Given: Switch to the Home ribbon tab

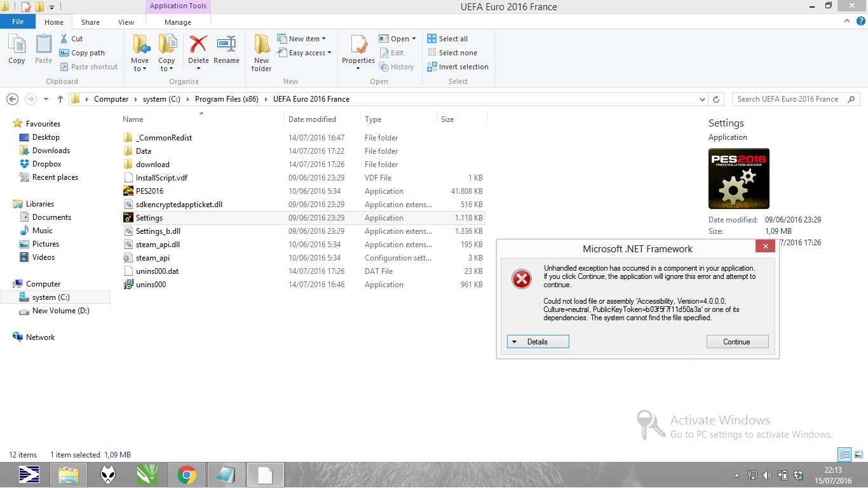Looking at the screenshot, I should coord(54,22).
